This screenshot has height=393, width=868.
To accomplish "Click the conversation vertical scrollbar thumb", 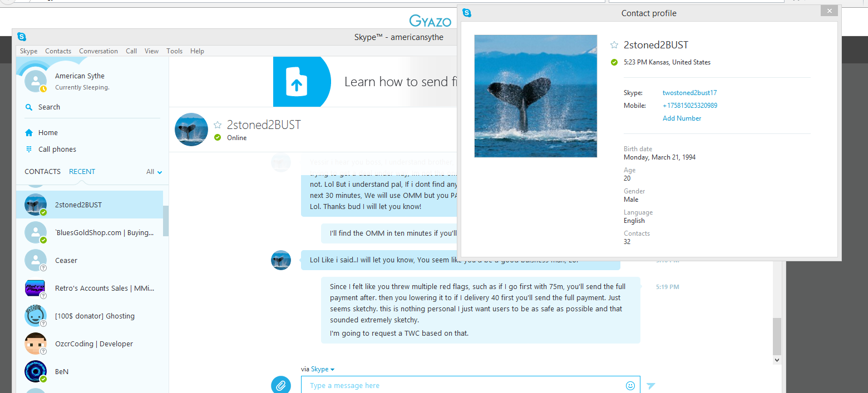I will tap(777, 336).
